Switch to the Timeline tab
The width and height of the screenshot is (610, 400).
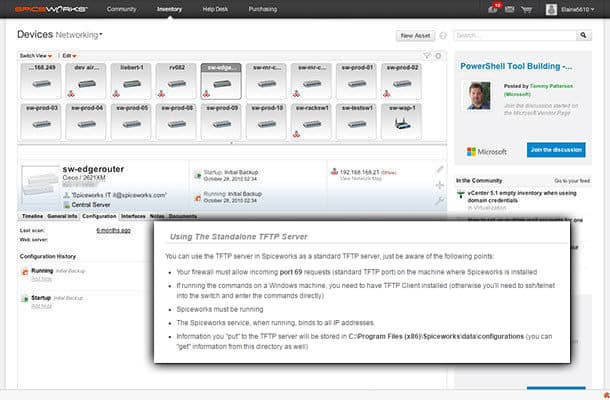coord(32,216)
